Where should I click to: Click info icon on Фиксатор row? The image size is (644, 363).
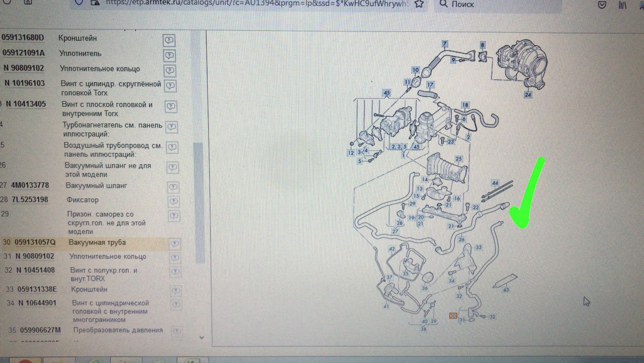click(173, 201)
